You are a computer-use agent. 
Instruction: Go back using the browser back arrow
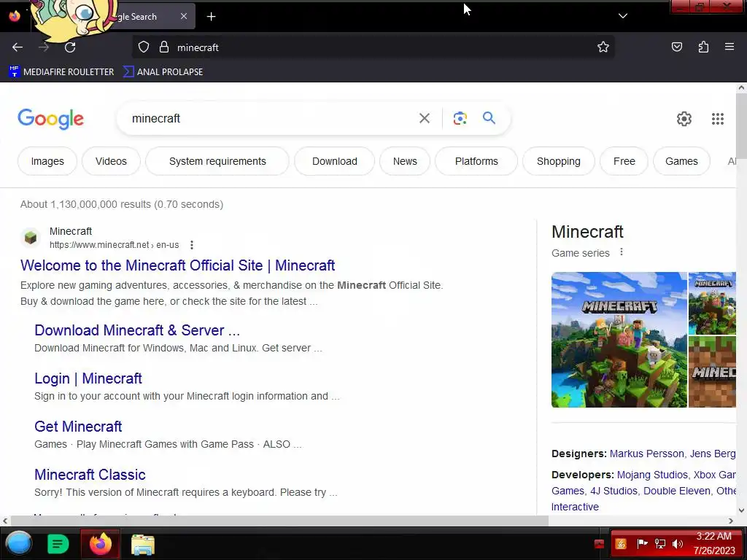(18, 47)
